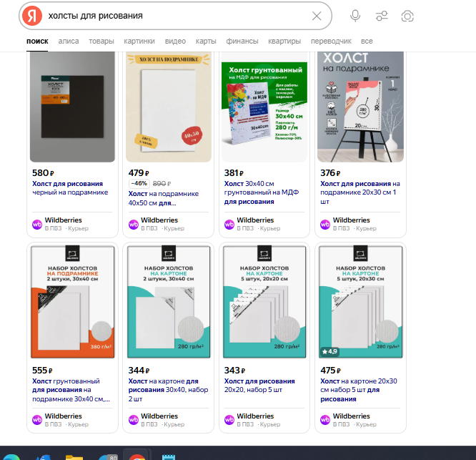The width and height of the screenshot is (476, 460).
Task: Click Wildberries logo under 580 ₽ canvas
Action: [x=38, y=224]
